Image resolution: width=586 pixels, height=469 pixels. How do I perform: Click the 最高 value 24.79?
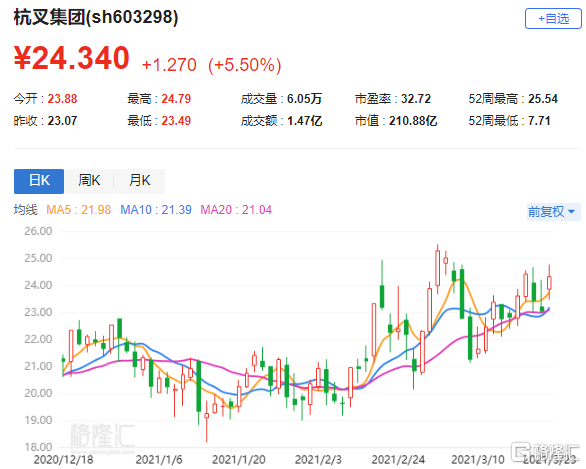coord(176,99)
